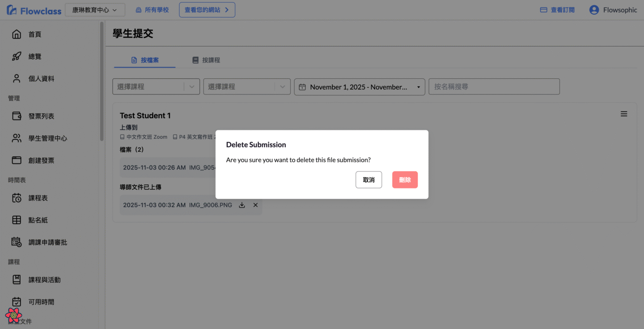Switch to the 按課程 tab
644x329 pixels.
(x=206, y=60)
